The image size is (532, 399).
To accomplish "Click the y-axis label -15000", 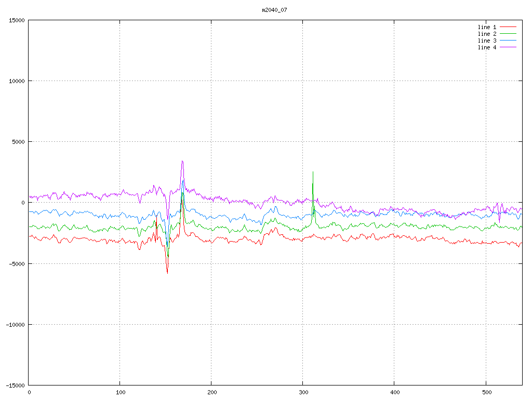I will click(x=15, y=385).
